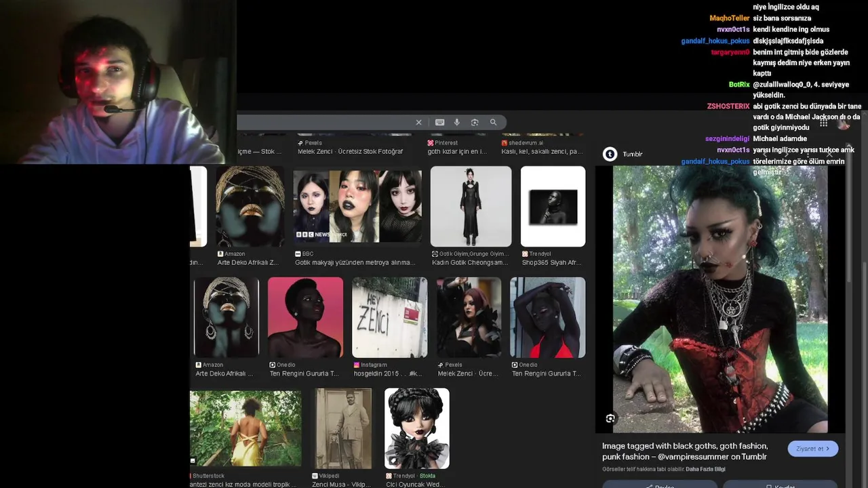Screen dimensions: 868x488
Task: Open the Vikipedi Zenci Musa old photo
Action: pyautogui.click(x=343, y=428)
